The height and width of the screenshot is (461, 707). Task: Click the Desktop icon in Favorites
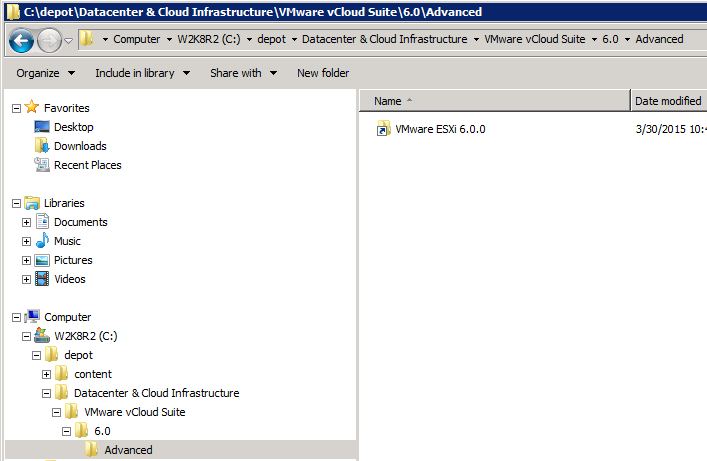[x=42, y=127]
